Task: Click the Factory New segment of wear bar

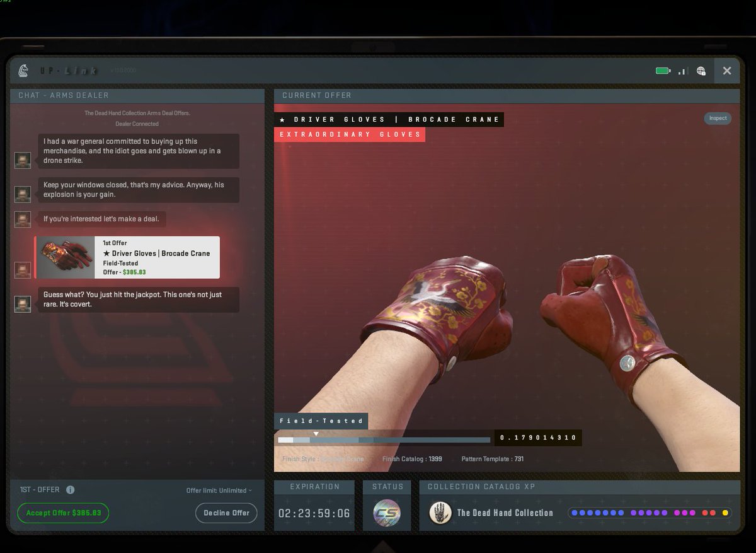Action: [285, 440]
